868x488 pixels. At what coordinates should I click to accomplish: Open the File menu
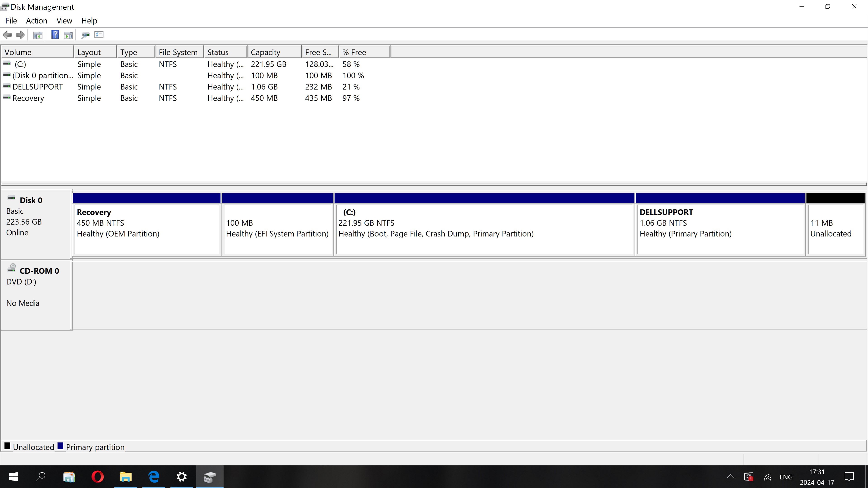[x=11, y=21]
